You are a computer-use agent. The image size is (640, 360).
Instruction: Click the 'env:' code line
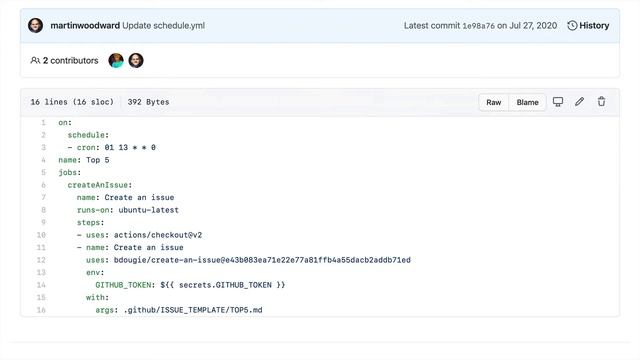[x=95, y=272]
